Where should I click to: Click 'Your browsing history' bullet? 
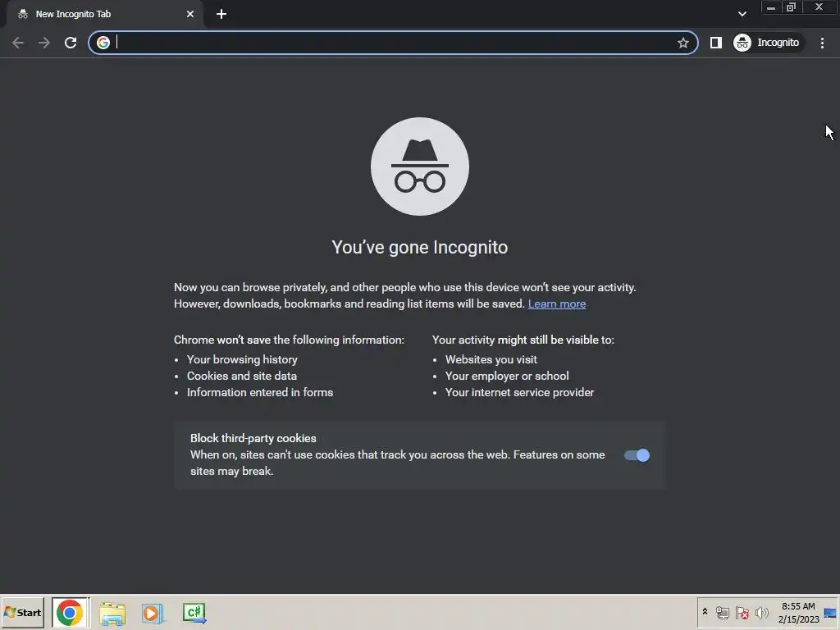pyautogui.click(x=242, y=359)
